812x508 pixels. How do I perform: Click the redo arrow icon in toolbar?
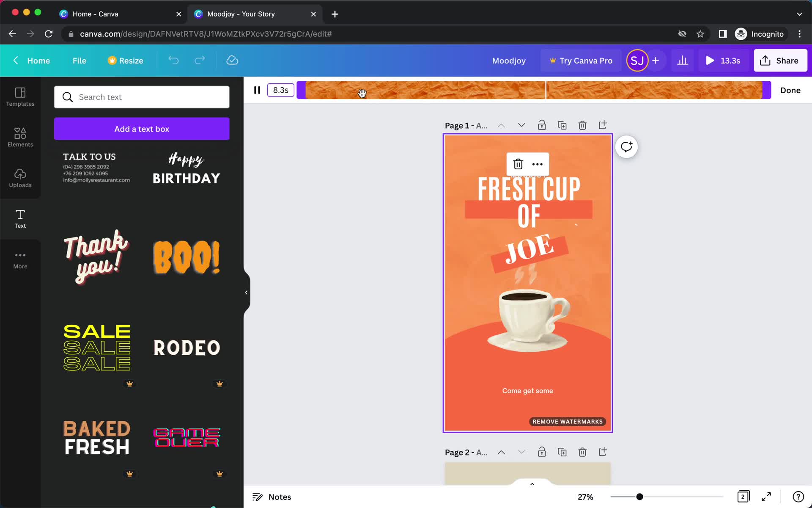(x=199, y=60)
